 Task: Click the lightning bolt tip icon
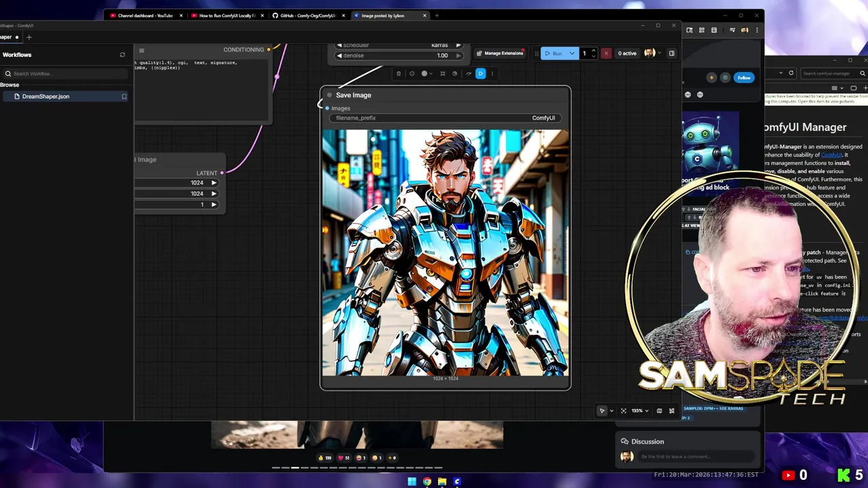click(711, 78)
